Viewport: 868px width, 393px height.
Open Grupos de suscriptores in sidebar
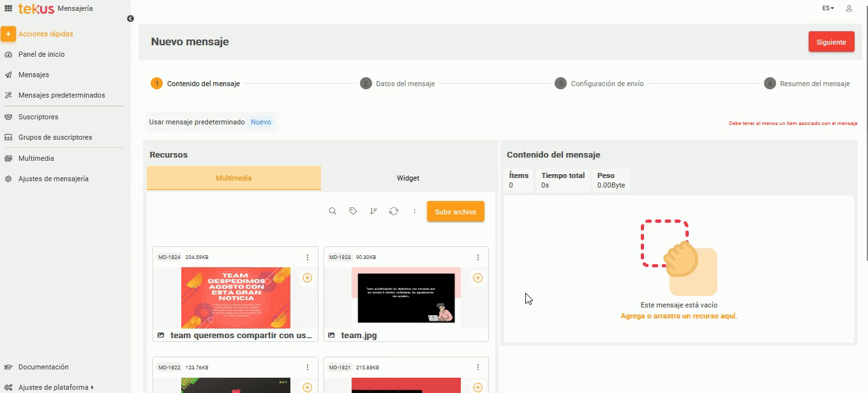click(55, 138)
